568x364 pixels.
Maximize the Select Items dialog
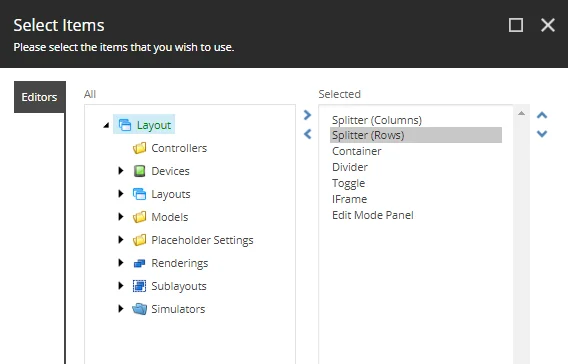click(516, 25)
